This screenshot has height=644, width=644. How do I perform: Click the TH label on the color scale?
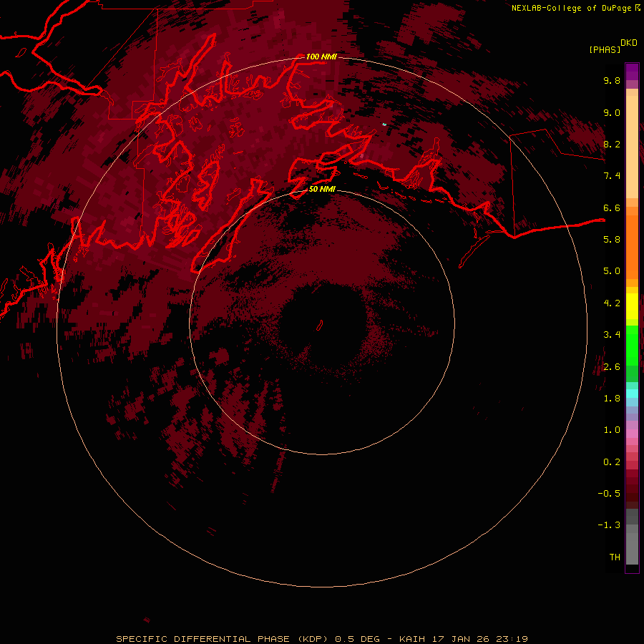pos(615,557)
